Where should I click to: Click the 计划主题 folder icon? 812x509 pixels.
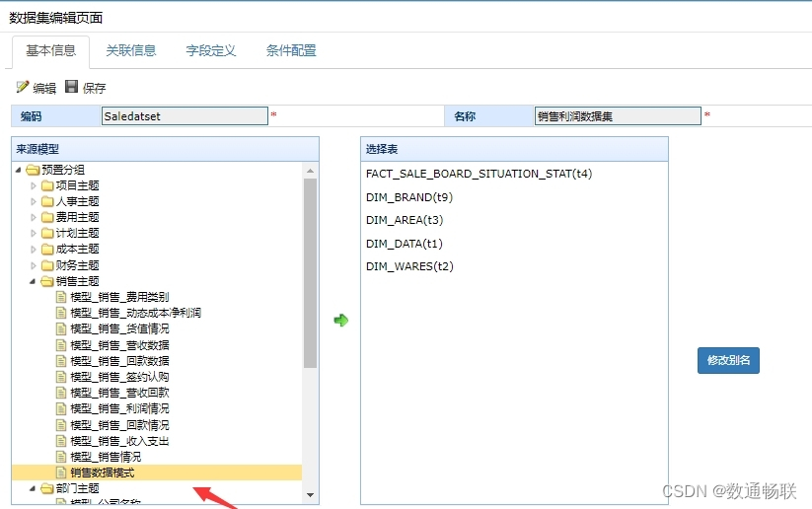coord(47,234)
